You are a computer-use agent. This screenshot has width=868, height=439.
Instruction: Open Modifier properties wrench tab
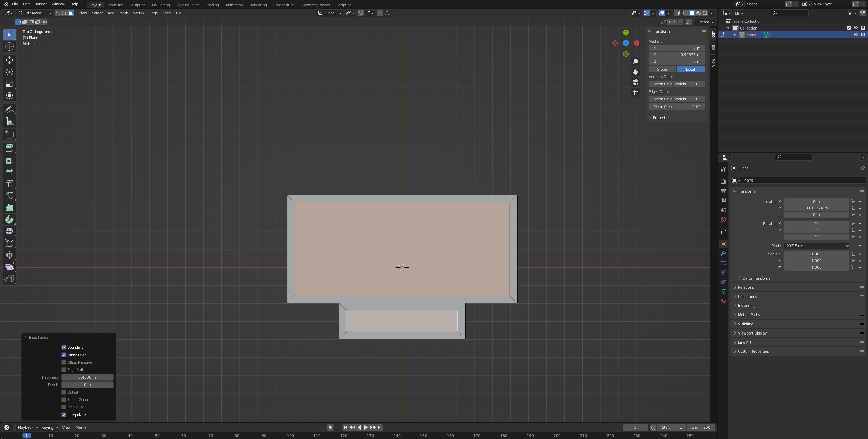(723, 253)
